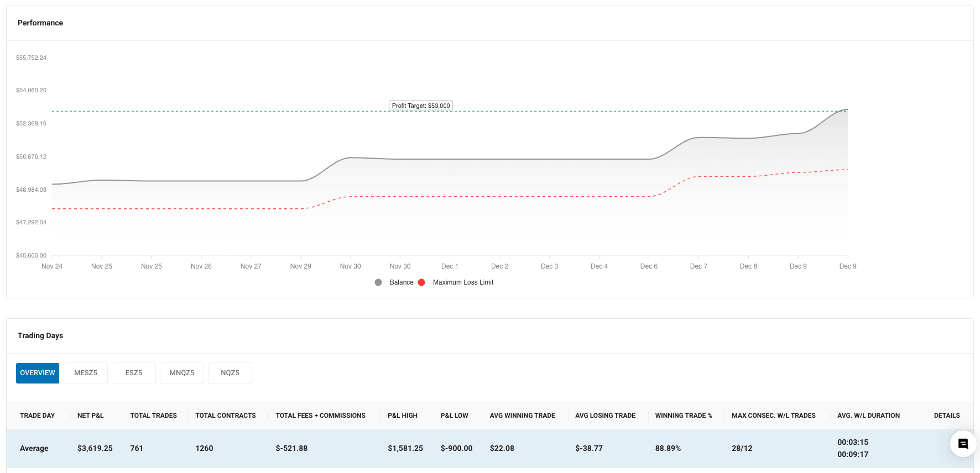Sort by the TRADE DAY column header

click(38, 416)
